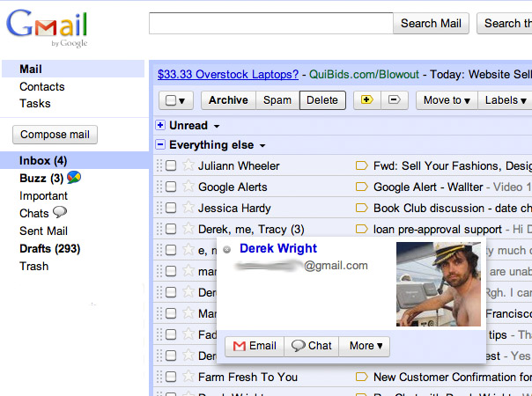Open the loan pre-approval support conversation
Viewport: 532px width, 396px height.
pos(438,229)
